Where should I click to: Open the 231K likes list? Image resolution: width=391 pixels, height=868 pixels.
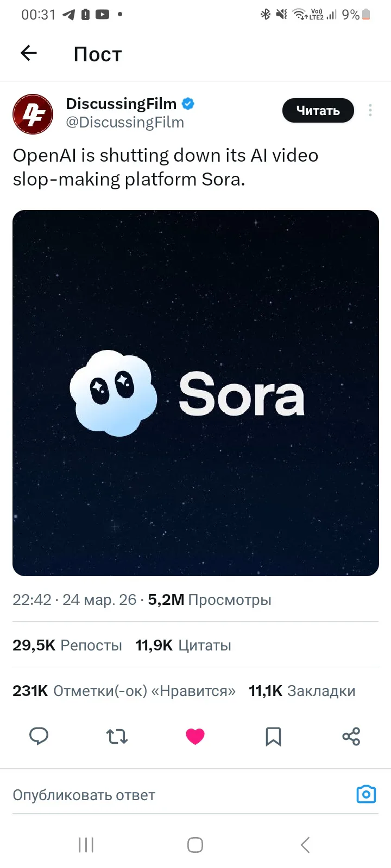124,691
